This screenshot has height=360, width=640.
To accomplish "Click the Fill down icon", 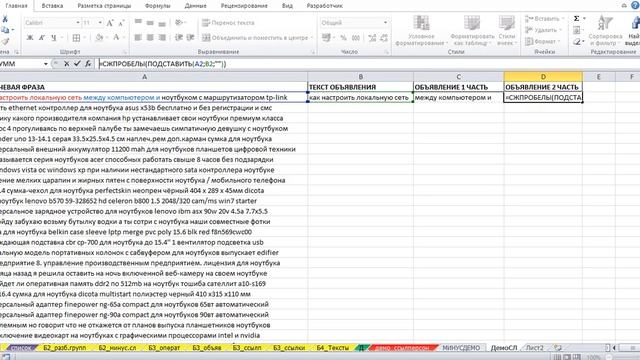I will tap(576, 30).
